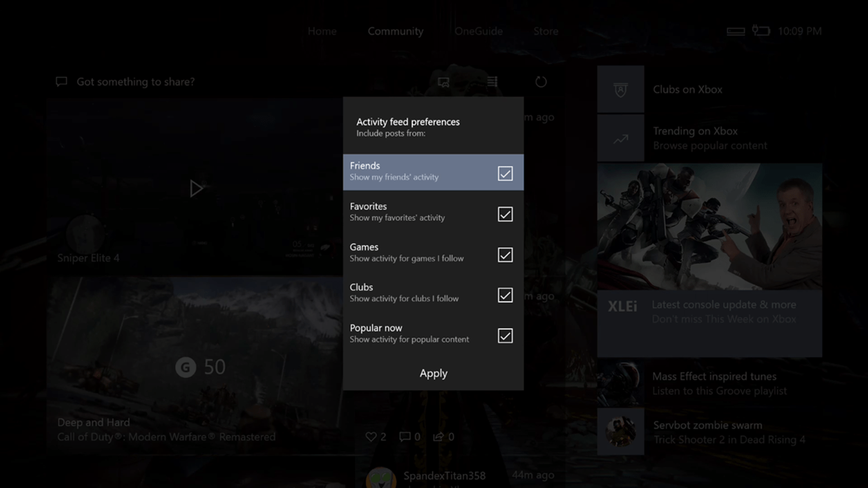Like the post with the heart icon
This screenshot has height=488, width=868.
371,437
